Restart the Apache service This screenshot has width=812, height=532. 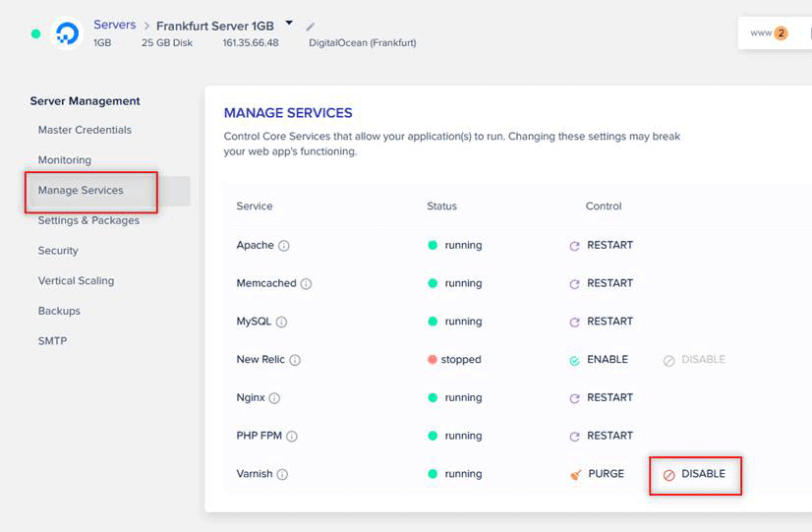pyautogui.click(x=602, y=245)
